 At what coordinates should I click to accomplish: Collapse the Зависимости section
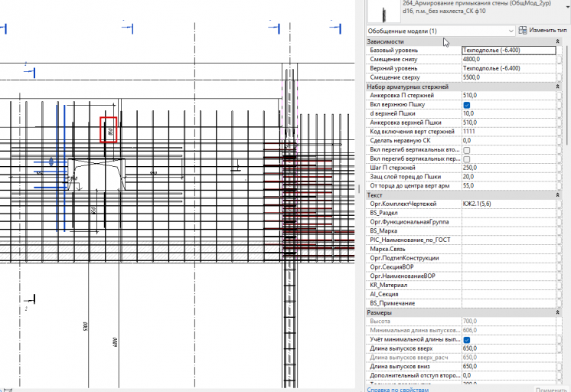point(557,41)
